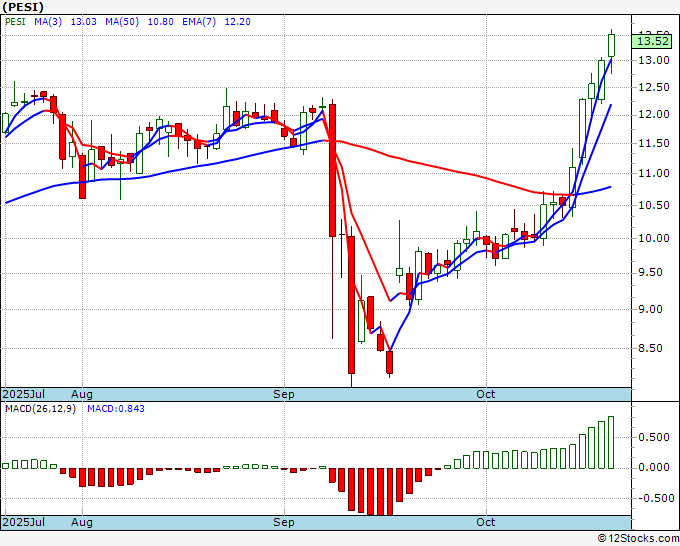Click the Sep label on price chart axis

tap(284, 394)
